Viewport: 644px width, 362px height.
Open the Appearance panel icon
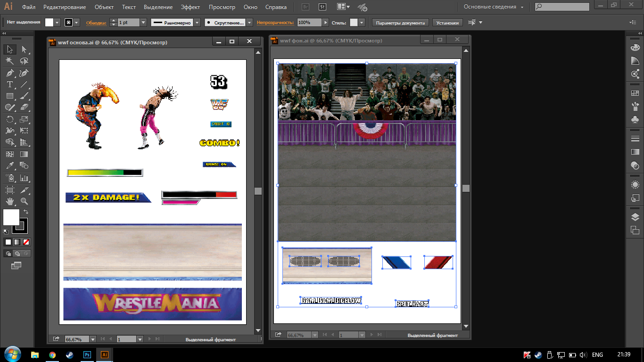(635, 185)
